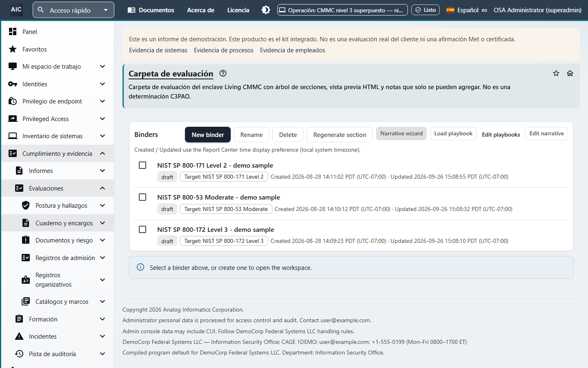
Task: Open the Evidencia de sistemas link
Action: point(158,50)
